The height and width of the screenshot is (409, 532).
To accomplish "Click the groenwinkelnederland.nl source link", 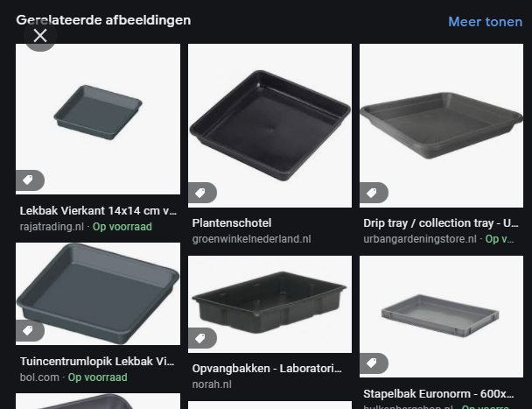I will (251, 239).
